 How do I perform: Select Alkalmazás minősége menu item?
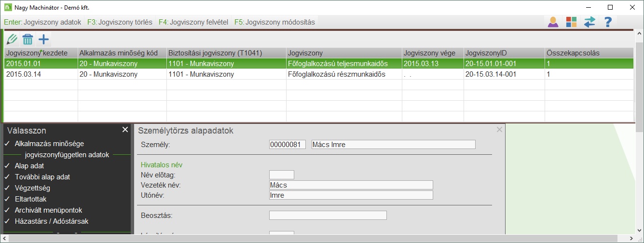click(x=49, y=144)
